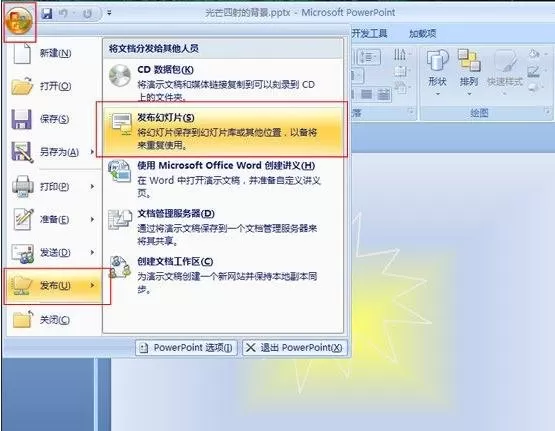The height and width of the screenshot is (431, 555).
Task: Switch to the 加载项 ribbon tab
Action: pyautogui.click(x=423, y=34)
